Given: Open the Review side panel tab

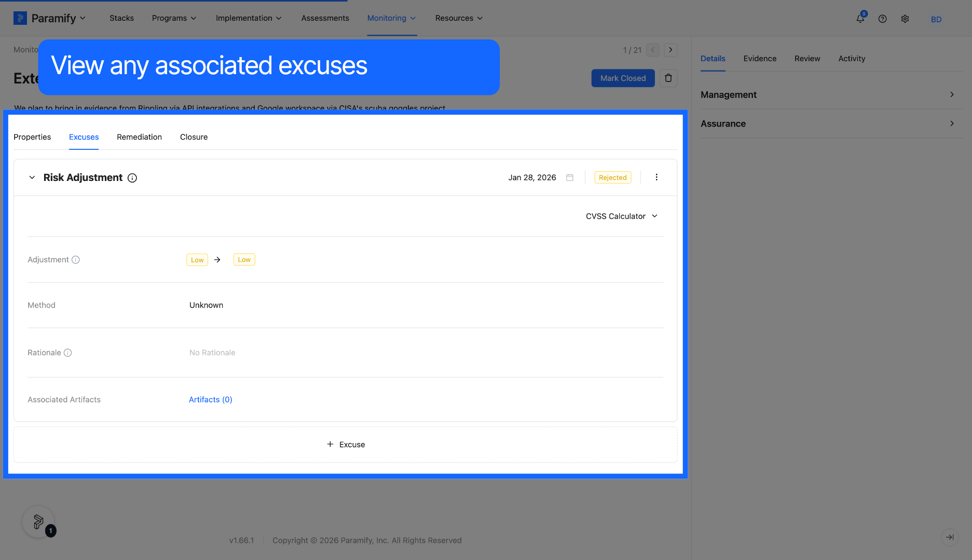Looking at the screenshot, I should tap(807, 59).
